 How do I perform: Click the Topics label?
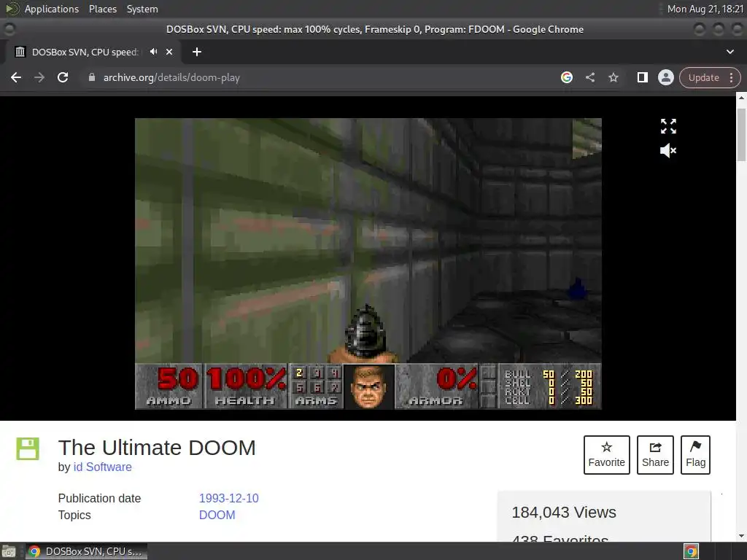point(74,515)
